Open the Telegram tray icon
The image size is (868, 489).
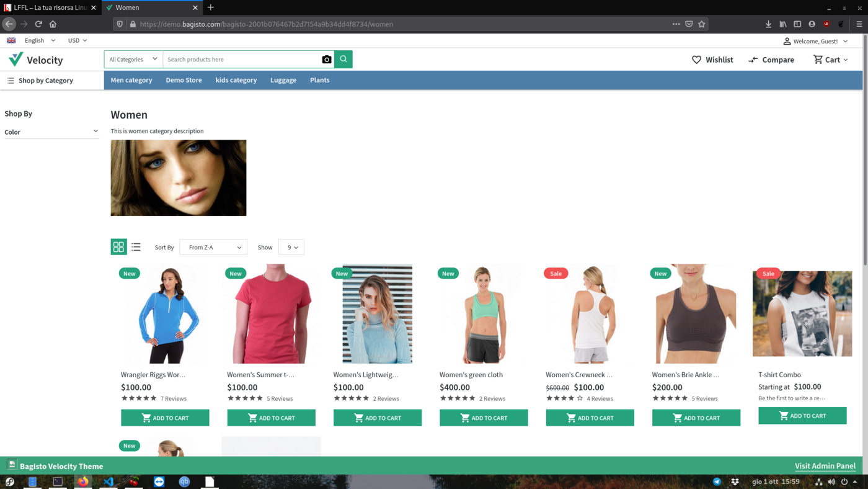click(x=717, y=482)
